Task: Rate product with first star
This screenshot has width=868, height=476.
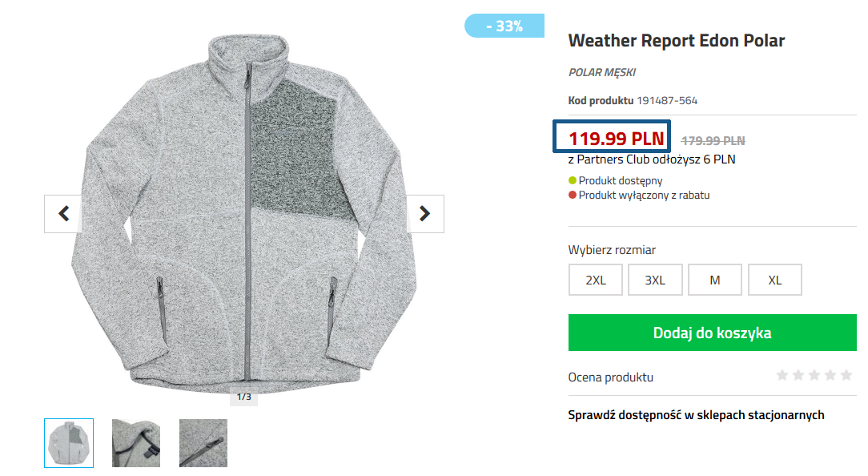Action: [782, 376]
